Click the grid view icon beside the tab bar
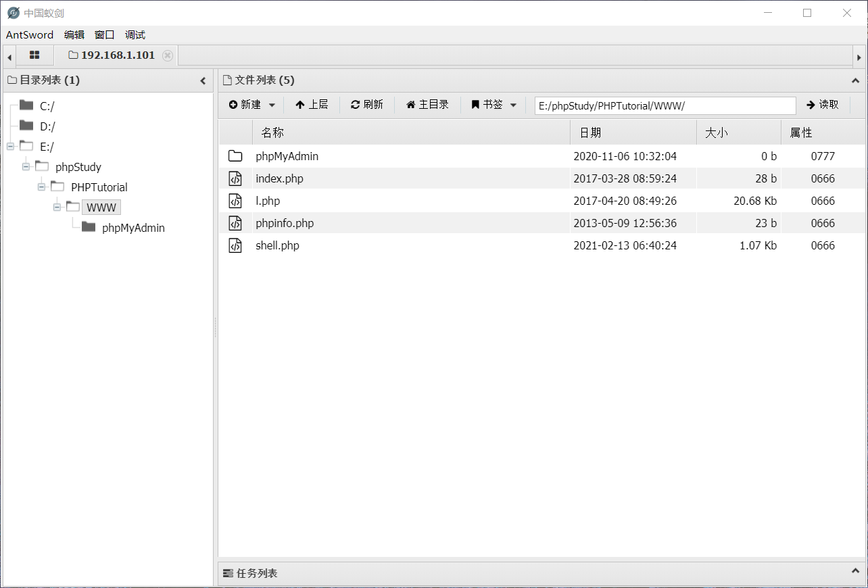The height and width of the screenshot is (588, 868). point(34,55)
